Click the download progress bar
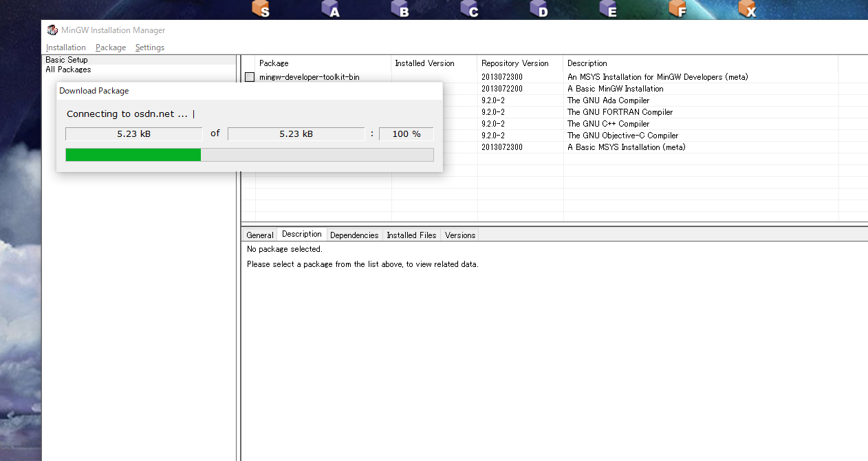 click(x=250, y=155)
